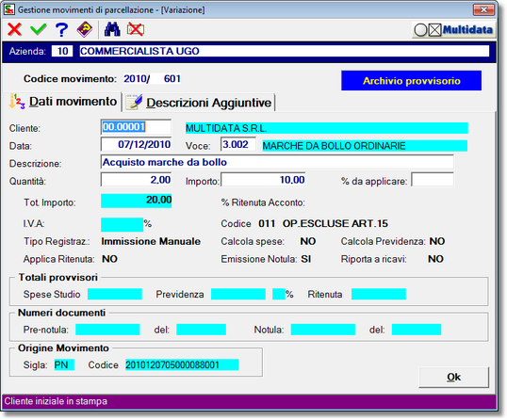Click Calcola spese NO value

point(308,241)
